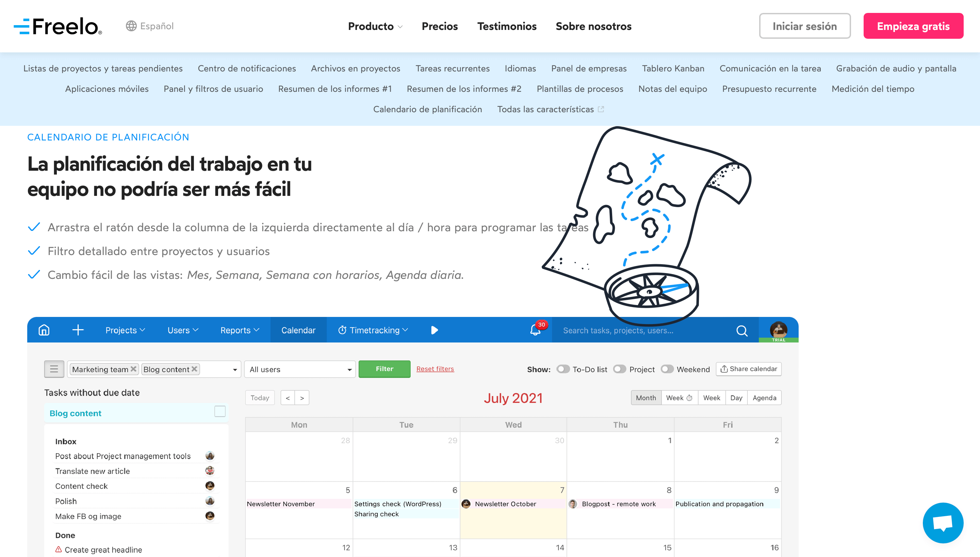Click the Reset filters link

coord(435,369)
